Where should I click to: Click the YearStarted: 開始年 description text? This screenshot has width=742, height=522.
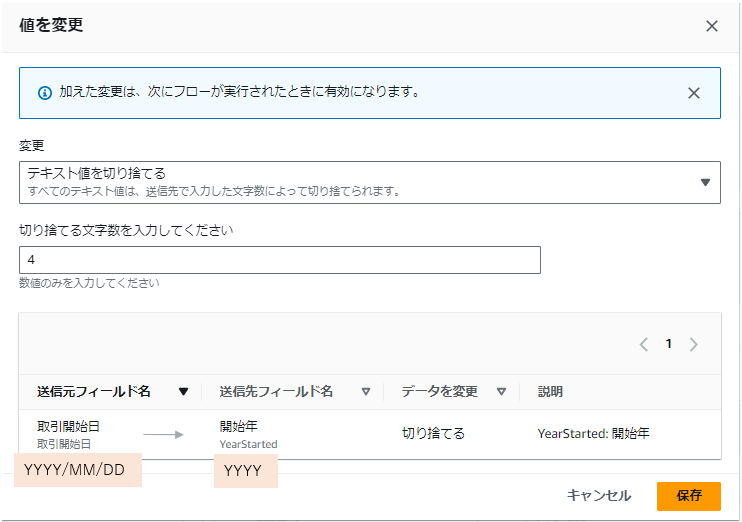593,434
